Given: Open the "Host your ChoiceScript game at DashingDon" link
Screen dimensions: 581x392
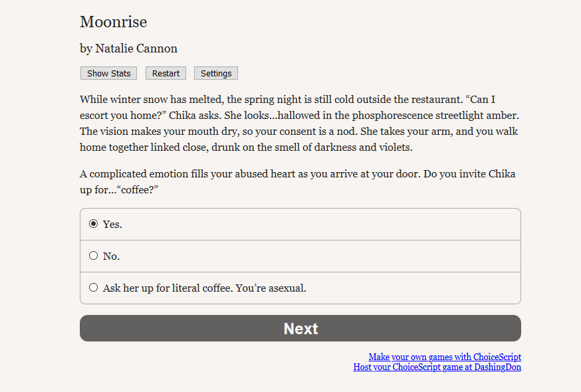Looking at the screenshot, I should coord(437,367).
